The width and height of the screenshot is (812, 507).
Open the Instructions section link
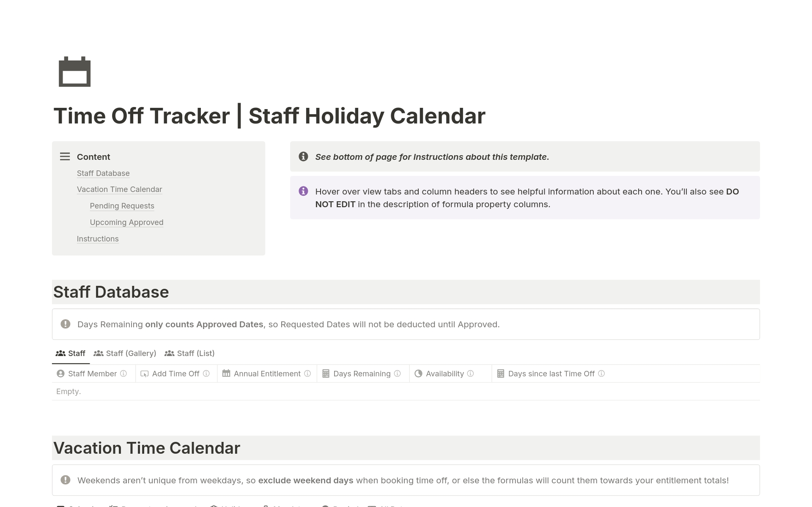pos(97,238)
